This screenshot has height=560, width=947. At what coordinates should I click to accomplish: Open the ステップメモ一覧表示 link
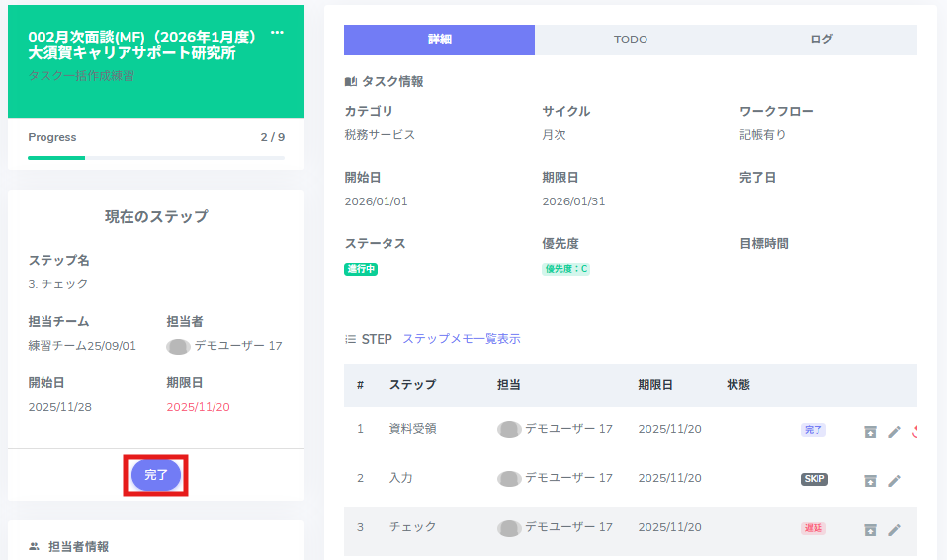tap(461, 339)
